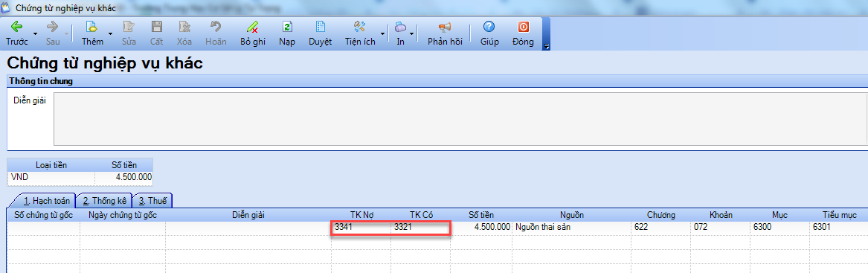Open the Trước dropdown arrow
868x273 pixels.
pos(35,33)
